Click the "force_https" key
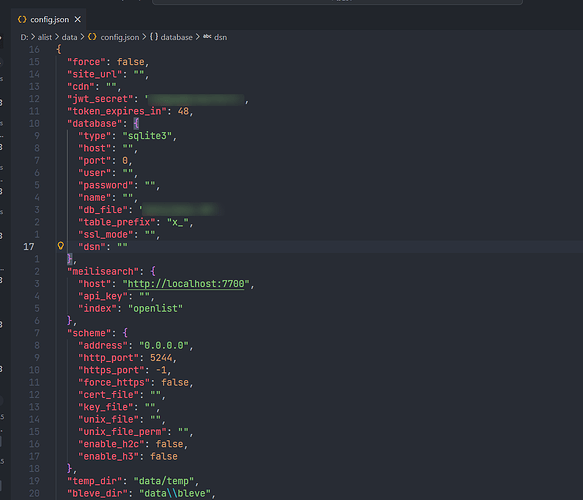The width and height of the screenshot is (583, 500). pos(114,383)
